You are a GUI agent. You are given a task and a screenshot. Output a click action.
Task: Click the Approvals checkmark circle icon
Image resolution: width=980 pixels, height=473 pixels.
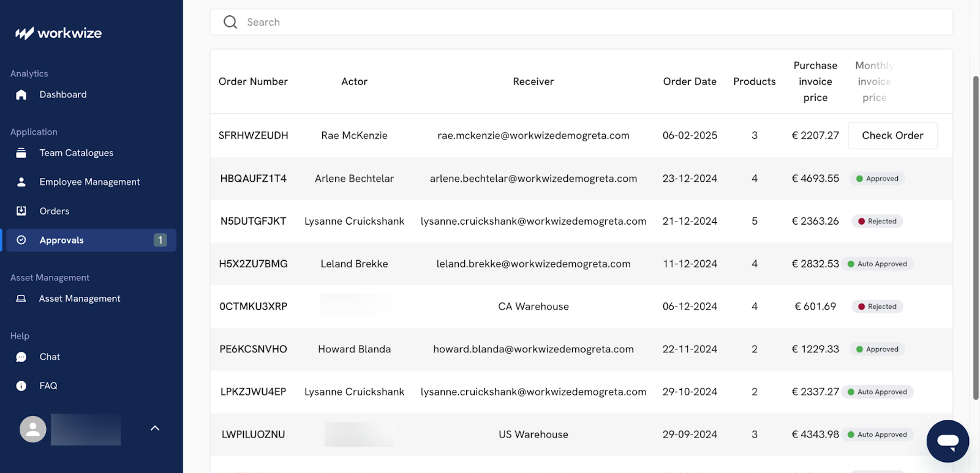point(21,240)
